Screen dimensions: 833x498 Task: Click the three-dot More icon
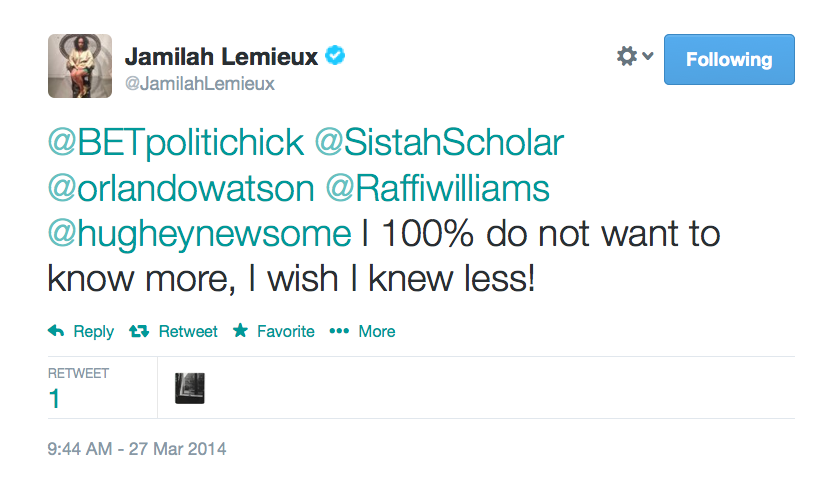(339, 331)
